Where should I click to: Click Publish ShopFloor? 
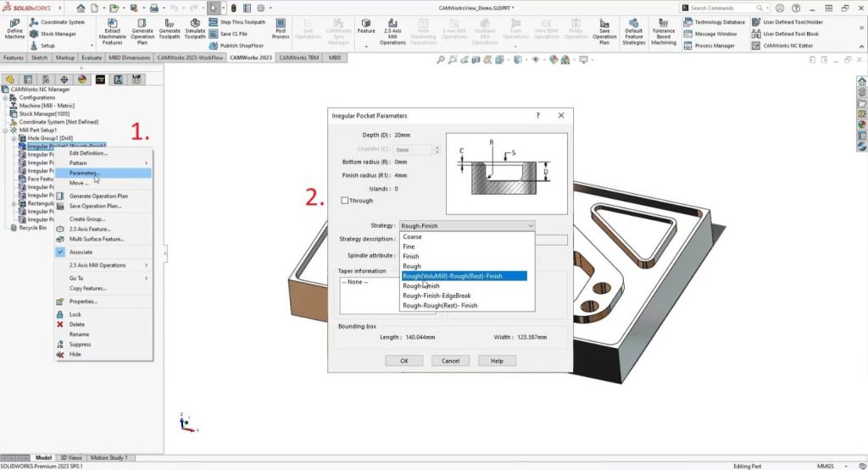click(x=236, y=46)
